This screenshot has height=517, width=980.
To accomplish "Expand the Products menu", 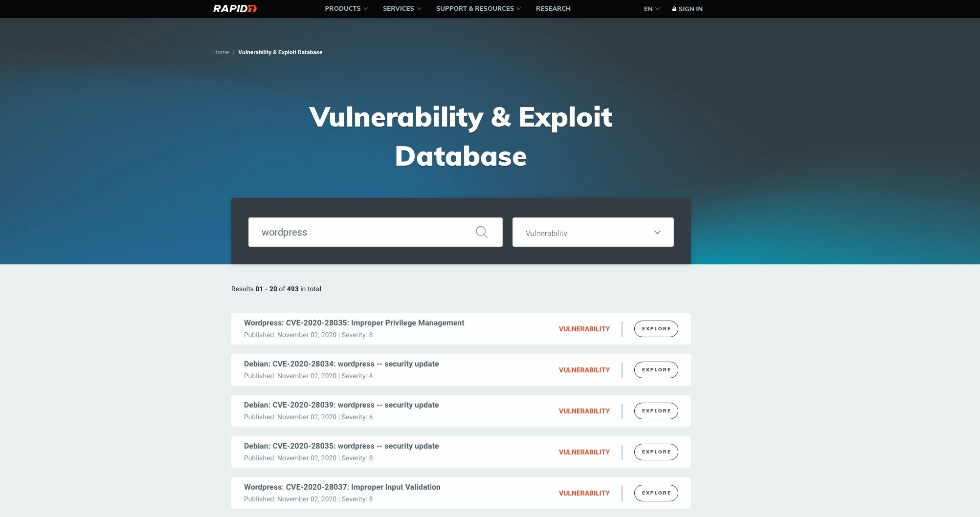I will point(346,9).
